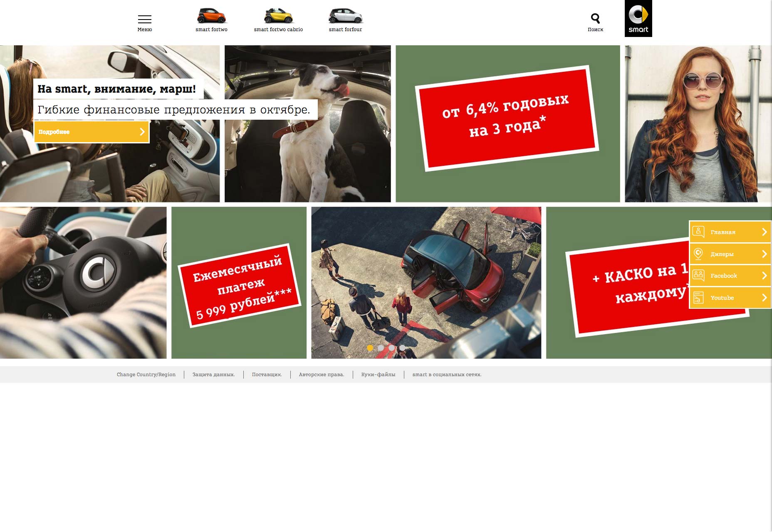The height and width of the screenshot is (532, 772).
Task: Click the red-haired woman photo
Action: [x=698, y=124]
